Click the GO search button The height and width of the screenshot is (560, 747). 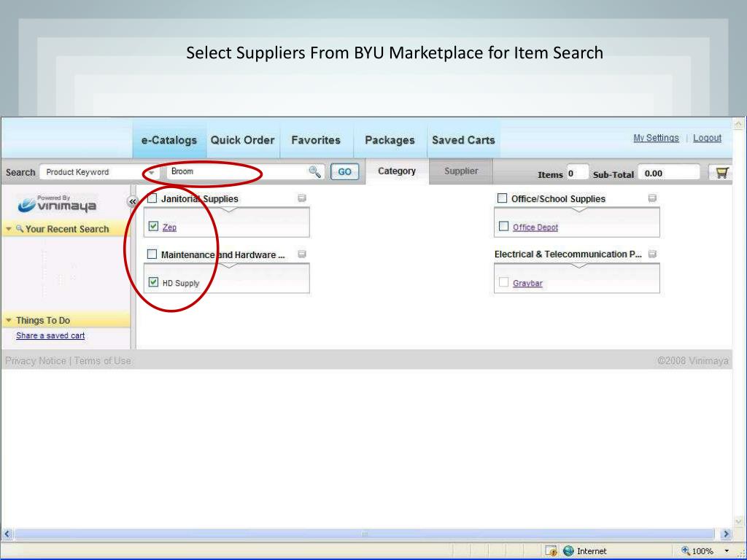344,172
